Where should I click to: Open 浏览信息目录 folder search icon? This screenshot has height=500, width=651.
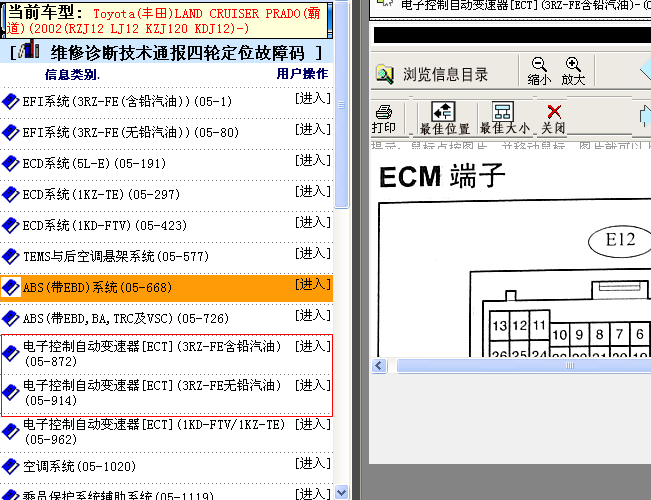pos(384,75)
